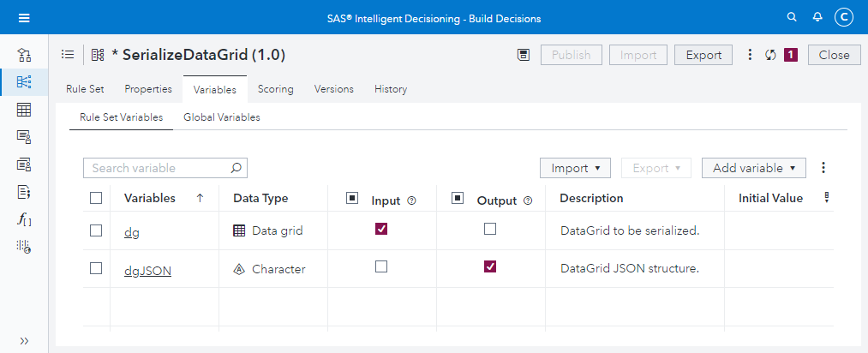The height and width of the screenshot is (353, 868).
Task: Open the Add variable dropdown
Action: (x=753, y=168)
